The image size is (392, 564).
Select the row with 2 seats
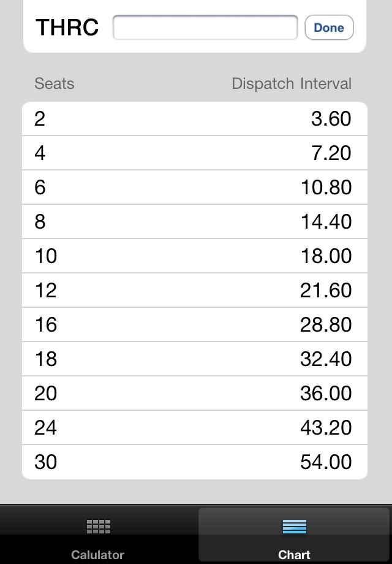point(195,118)
